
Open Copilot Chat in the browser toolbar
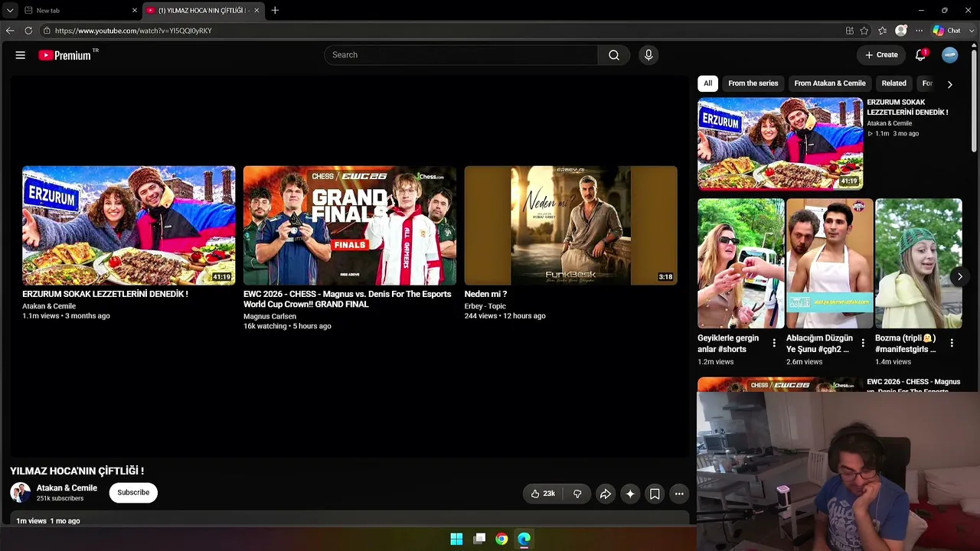(947, 31)
